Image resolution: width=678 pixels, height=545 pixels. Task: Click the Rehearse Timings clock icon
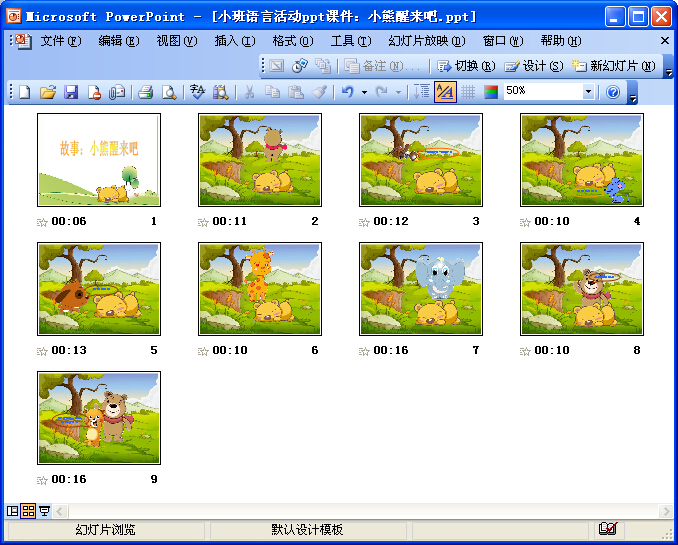(300, 66)
